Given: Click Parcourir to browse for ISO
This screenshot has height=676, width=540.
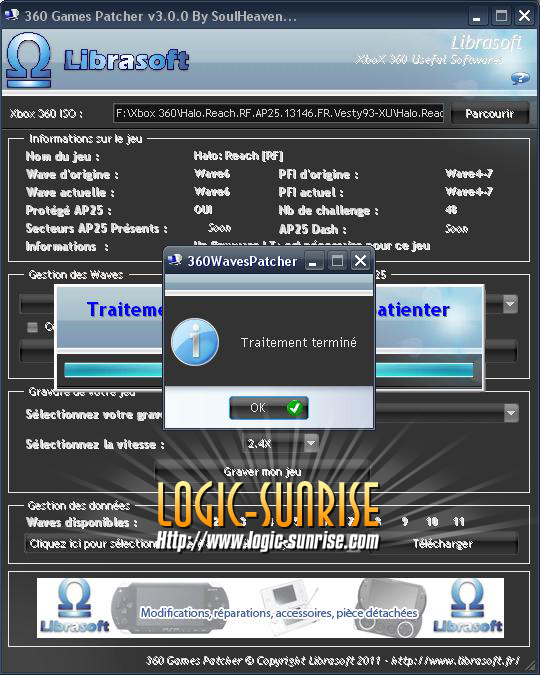Looking at the screenshot, I should click(x=490, y=114).
